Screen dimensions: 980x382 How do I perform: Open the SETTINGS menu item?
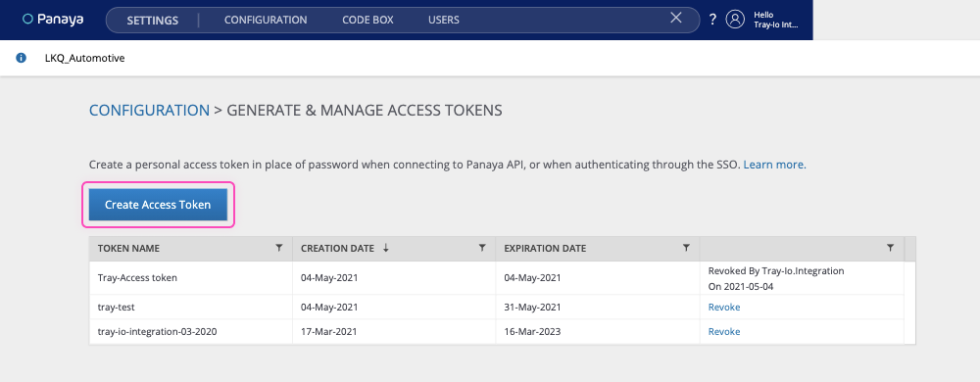pos(153,20)
